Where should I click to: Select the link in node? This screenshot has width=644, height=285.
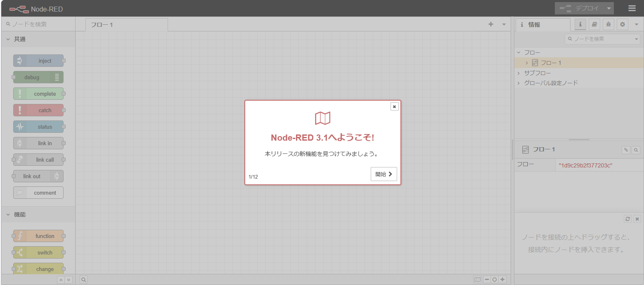click(38, 143)
